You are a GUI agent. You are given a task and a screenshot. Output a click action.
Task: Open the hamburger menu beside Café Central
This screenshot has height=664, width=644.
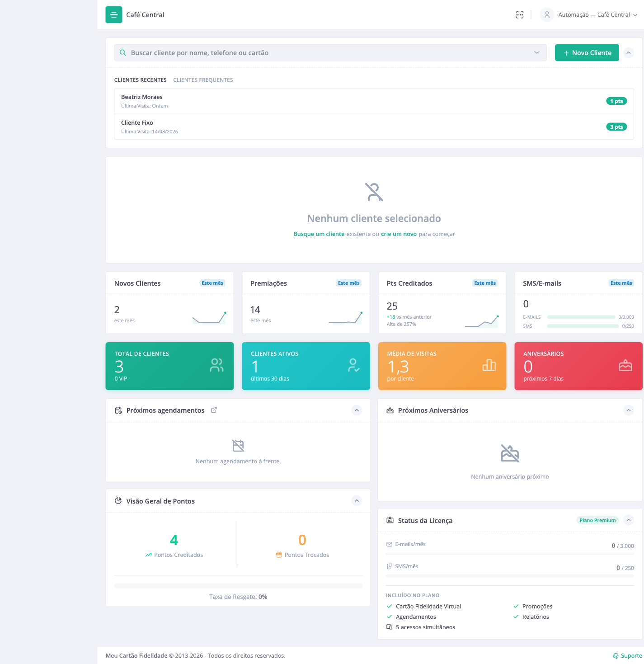pyautogui.click(x=114, y=14)
